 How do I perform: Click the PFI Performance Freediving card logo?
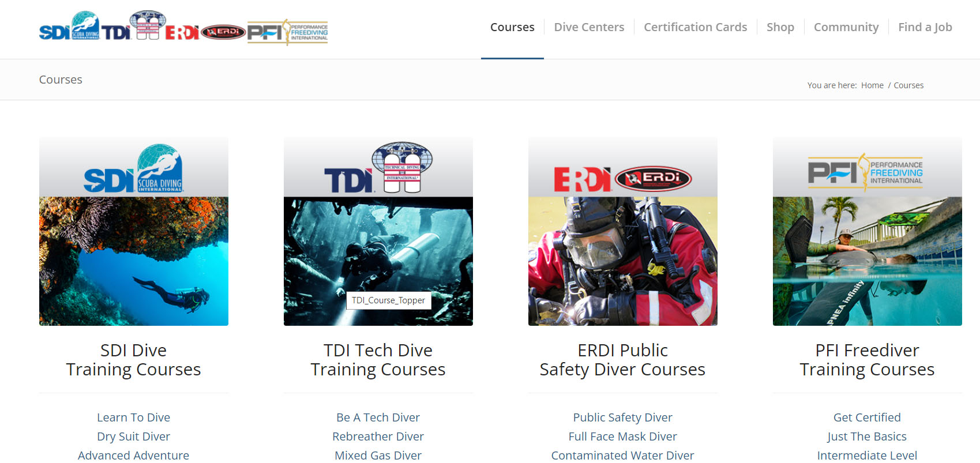pos(865,172)
